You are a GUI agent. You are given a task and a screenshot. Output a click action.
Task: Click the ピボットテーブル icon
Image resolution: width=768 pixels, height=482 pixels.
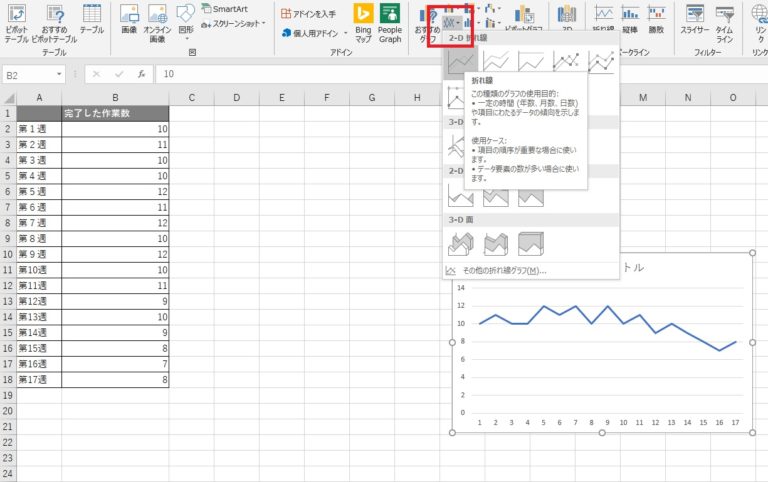point(16,23)
